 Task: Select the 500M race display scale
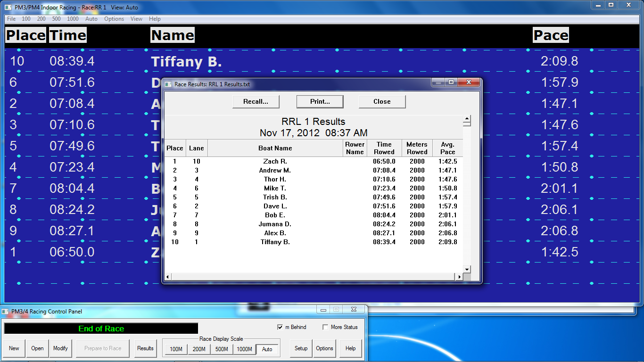[x=222, y=349]
